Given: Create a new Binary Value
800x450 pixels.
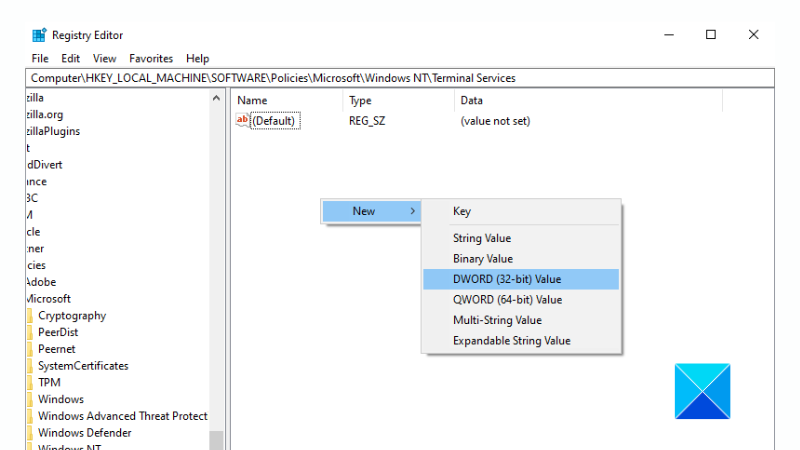Looking at the screenshot, I should click(x=521, y=259).
